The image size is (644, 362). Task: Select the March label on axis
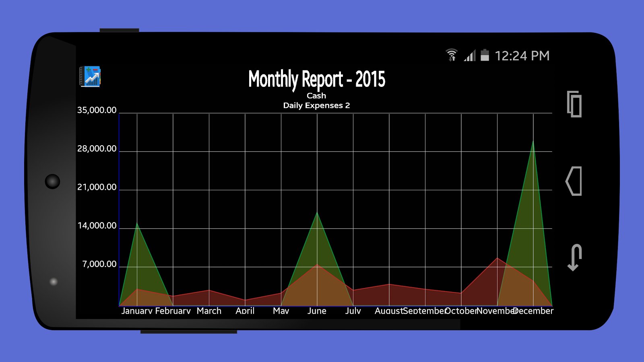209,311
